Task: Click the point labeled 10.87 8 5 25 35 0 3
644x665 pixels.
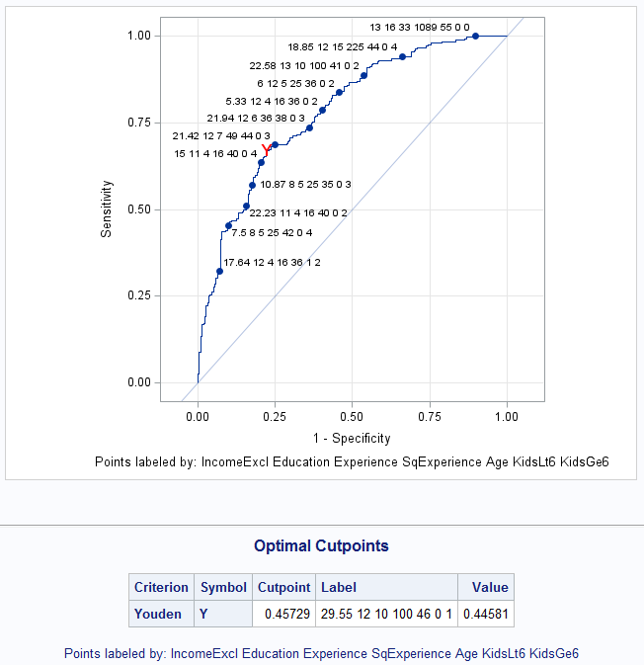Action: point(252,185)
